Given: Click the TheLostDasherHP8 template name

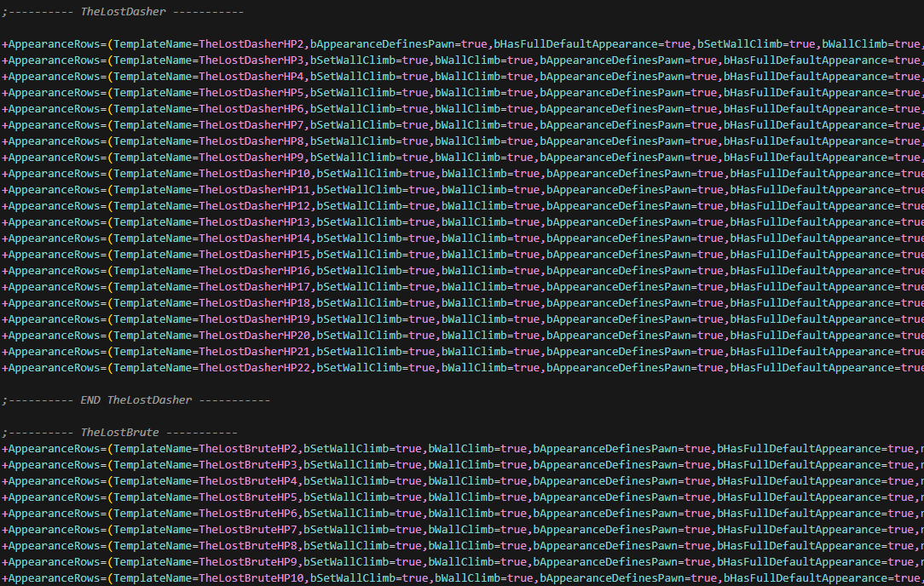Looking at the screenshot, I should [x=251, y=141].
